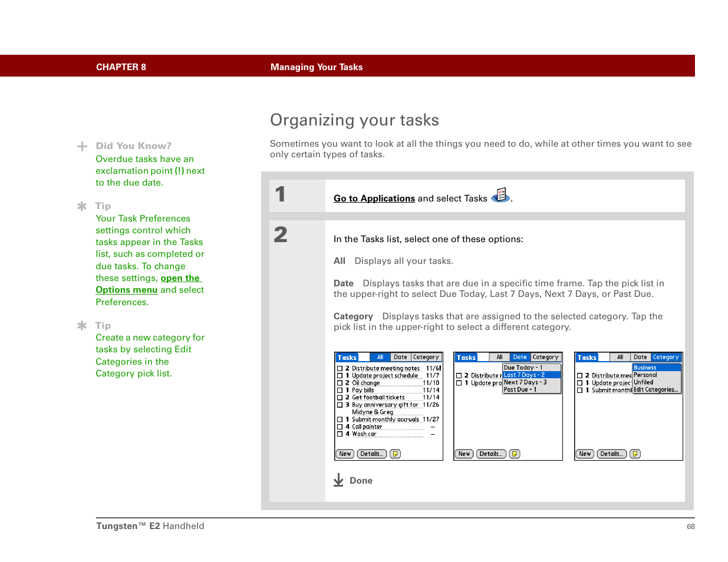Select the highlighted Category tab in the Category pick list screen
The image size is (728, 562).
pos(666,357)
